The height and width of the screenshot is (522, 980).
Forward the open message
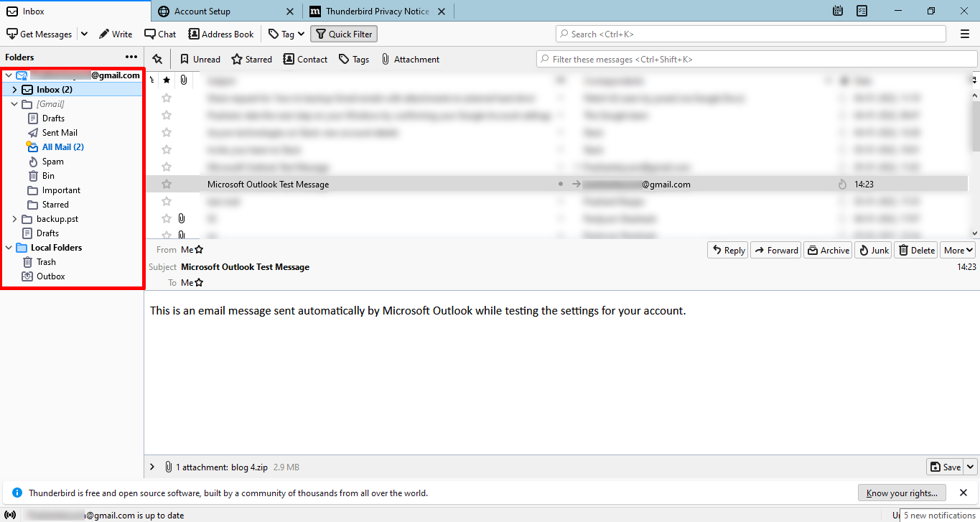[776, 250]
